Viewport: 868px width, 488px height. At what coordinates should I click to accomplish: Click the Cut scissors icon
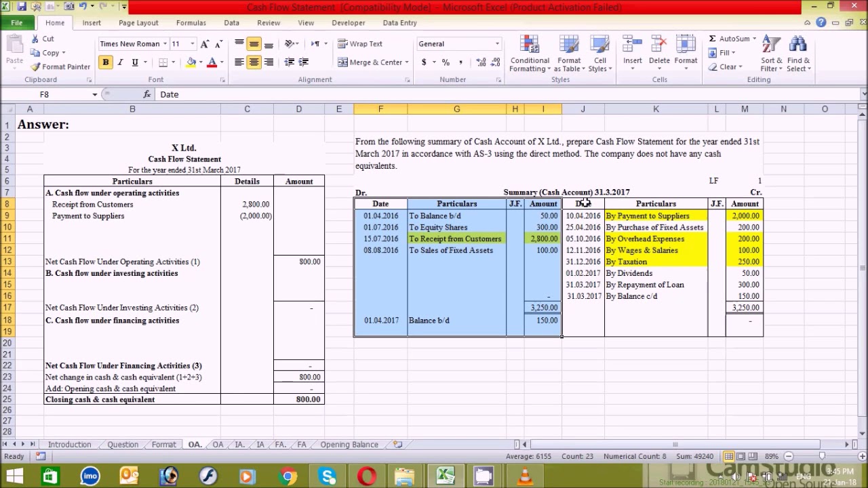click(34, 39)
